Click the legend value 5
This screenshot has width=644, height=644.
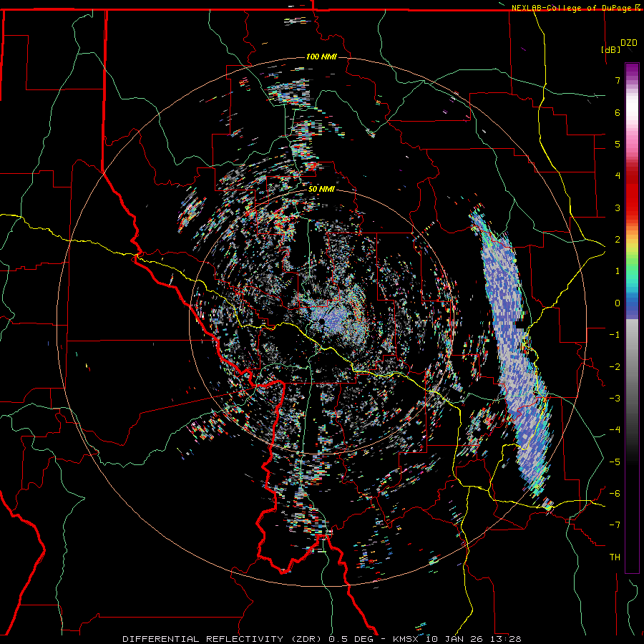[618, 144]
